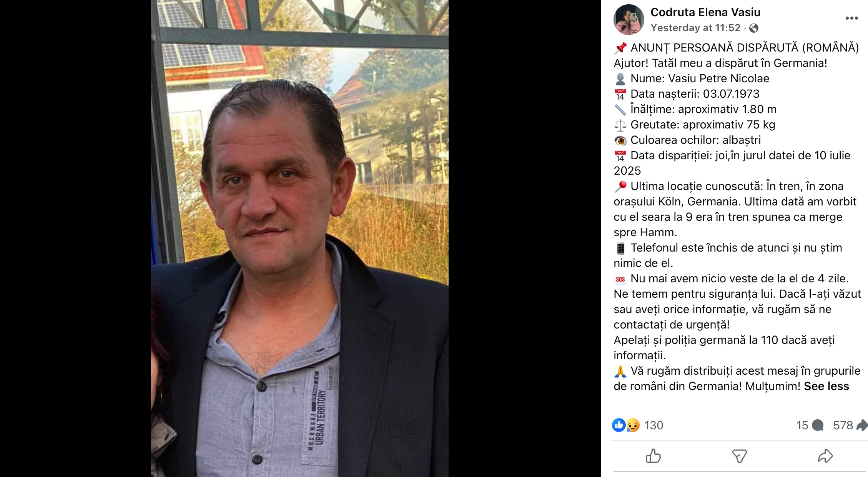Screen dimensions: 868x477
Task: Click the small share arrow beside 578
Action: (862, 425)
